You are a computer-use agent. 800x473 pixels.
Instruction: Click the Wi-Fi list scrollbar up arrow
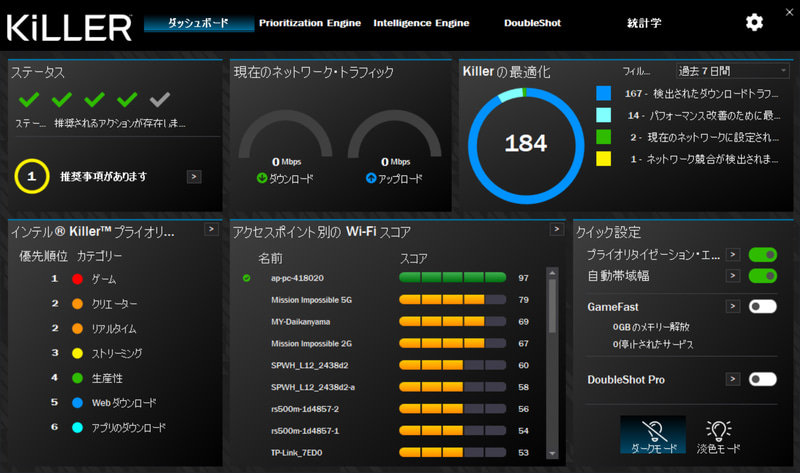552,273
